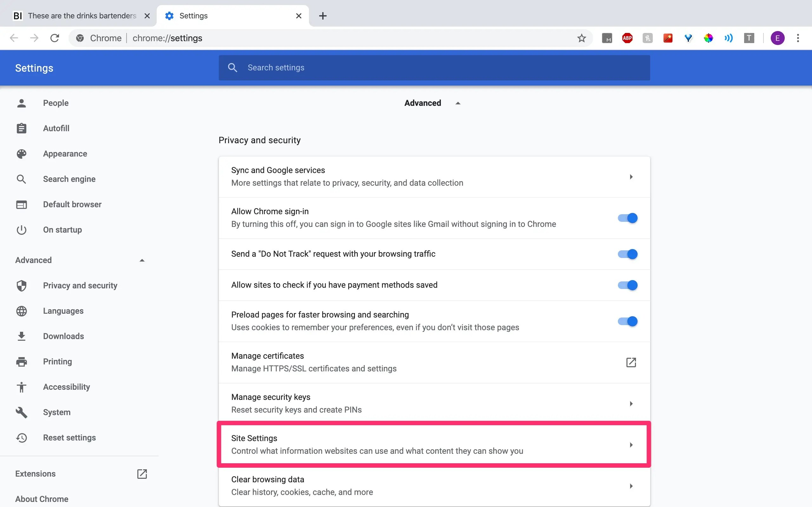Click the Search settings field
812x507 pixels.
(434, 68)
